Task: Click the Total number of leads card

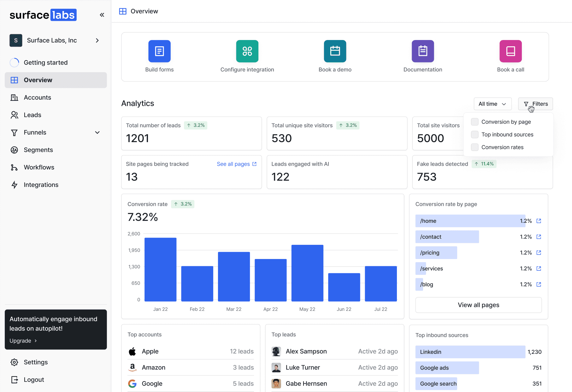Action: pos(192,133)
